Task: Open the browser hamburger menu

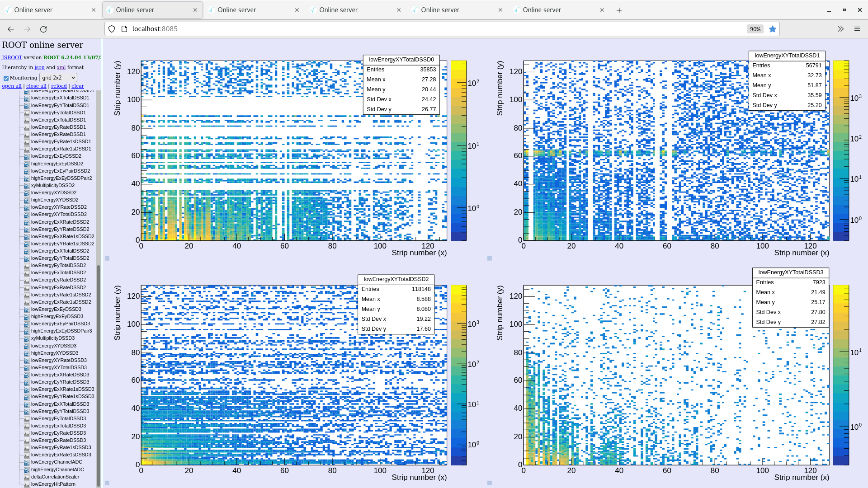Action: click(x=857, y=29)
